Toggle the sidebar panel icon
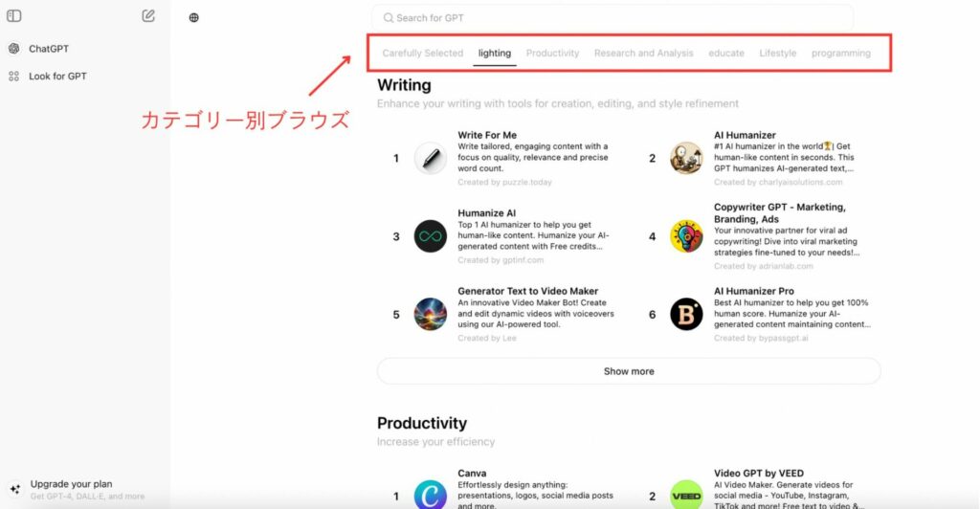980x509 pixels. [x=13, y=15]
